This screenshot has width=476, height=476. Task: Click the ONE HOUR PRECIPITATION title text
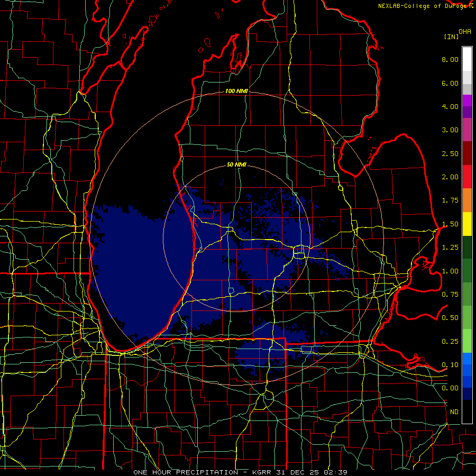coord(186,472)
